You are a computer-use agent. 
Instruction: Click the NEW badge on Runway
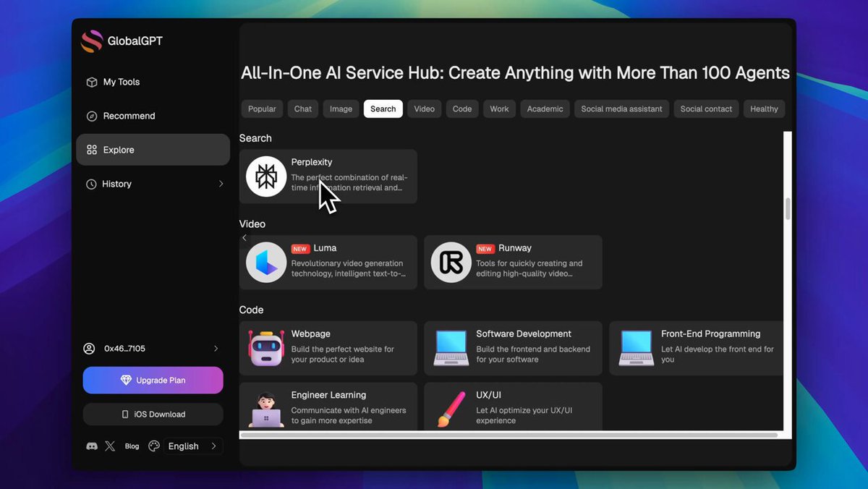(x=485, y=249)
